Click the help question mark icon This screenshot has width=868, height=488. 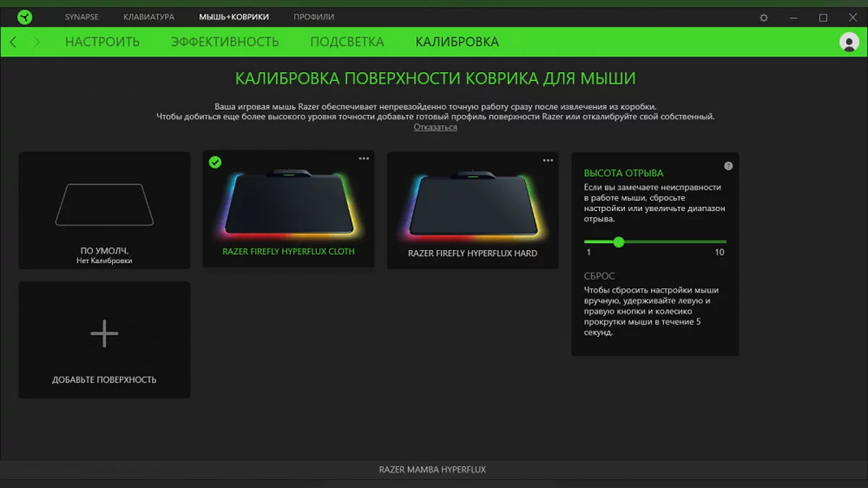pyautogui.click(x=728, y=166)
